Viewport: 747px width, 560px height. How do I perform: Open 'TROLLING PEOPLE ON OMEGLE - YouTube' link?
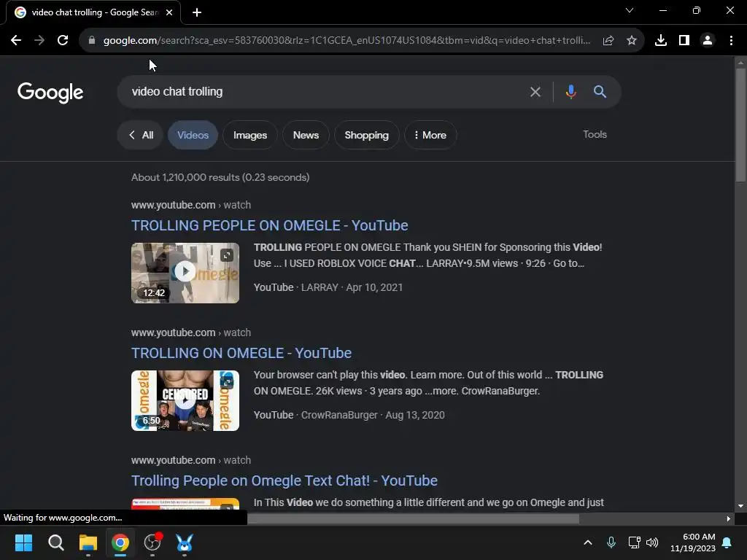[x=270, y=225]
